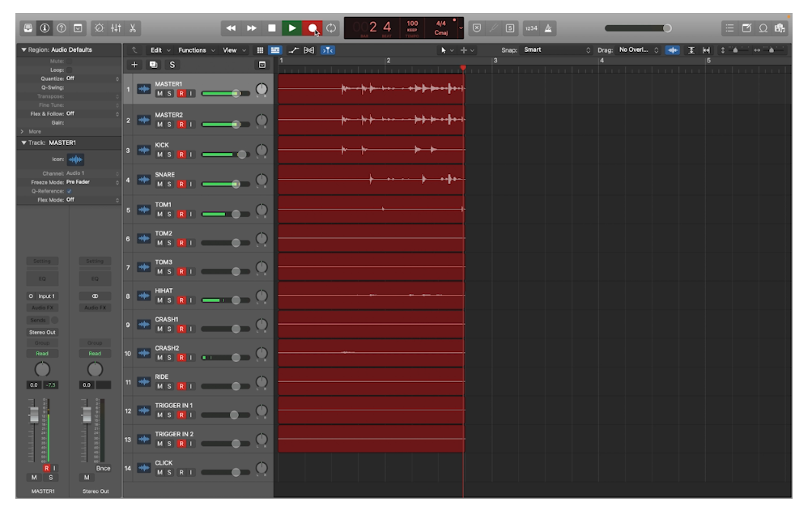
Task: Open the Toolbar display icon
Action: [78, 28]
